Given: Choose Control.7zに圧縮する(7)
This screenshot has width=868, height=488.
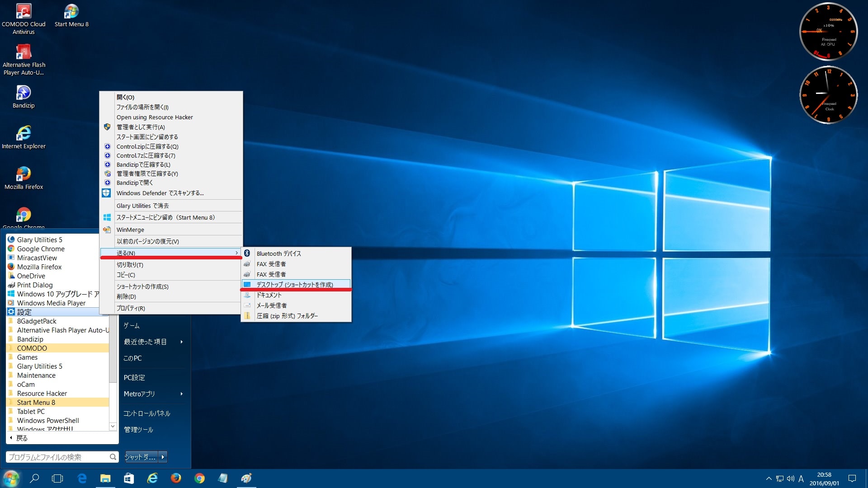Looking at the screenshot, I should point(171,155).
